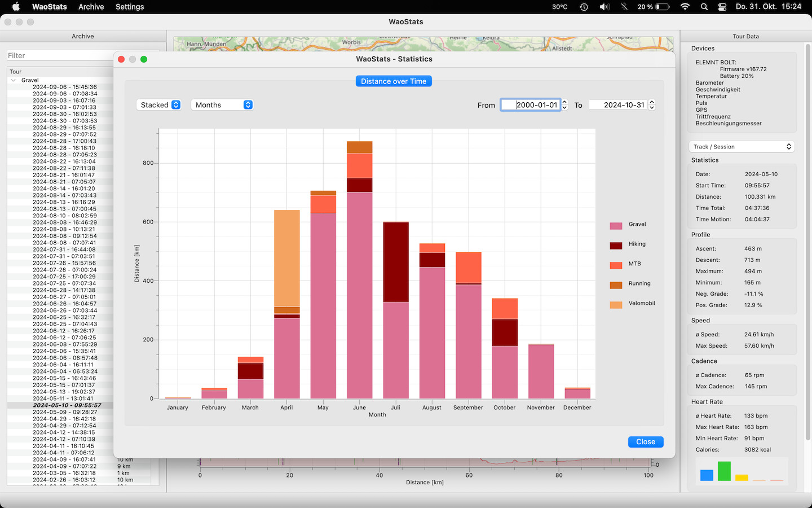Image resolution: width=812 pixels, height=508 pixels.
Task: Select tour 2024-08-14 - 07:03:43
Action: 65,195
